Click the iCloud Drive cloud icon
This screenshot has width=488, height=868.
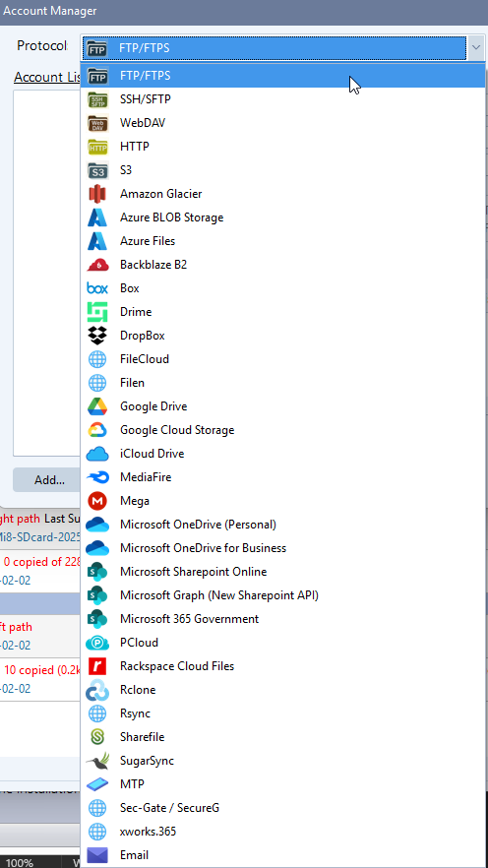point(97,454)
